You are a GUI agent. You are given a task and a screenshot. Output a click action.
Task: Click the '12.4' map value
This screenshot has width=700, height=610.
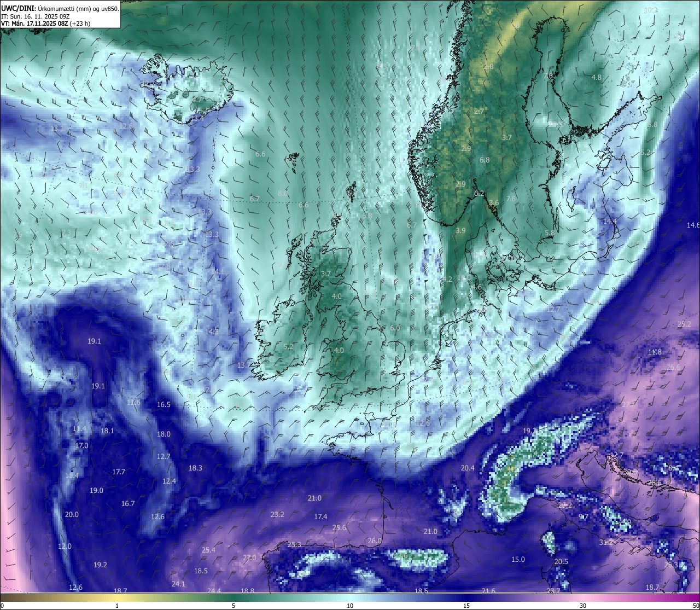pos(169,481)
